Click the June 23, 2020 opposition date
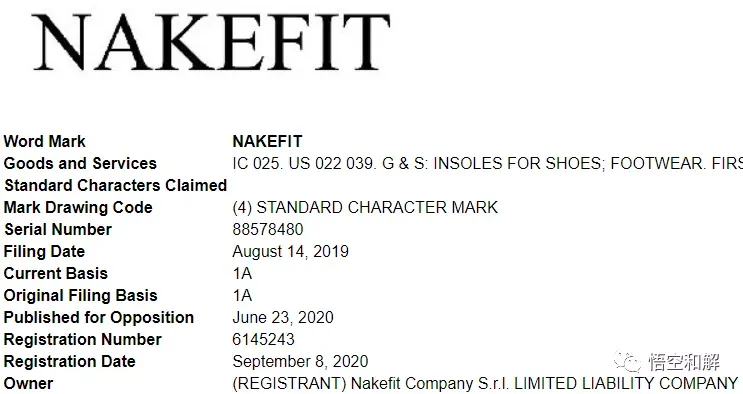Viewport: 743px width, 394px height. (283, 317)
